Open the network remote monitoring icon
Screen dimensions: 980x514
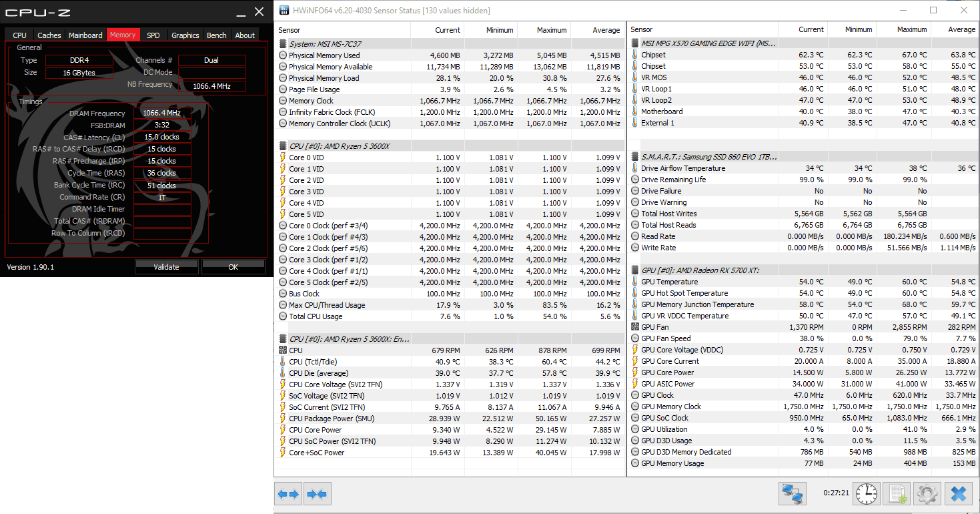coord(793,494)
